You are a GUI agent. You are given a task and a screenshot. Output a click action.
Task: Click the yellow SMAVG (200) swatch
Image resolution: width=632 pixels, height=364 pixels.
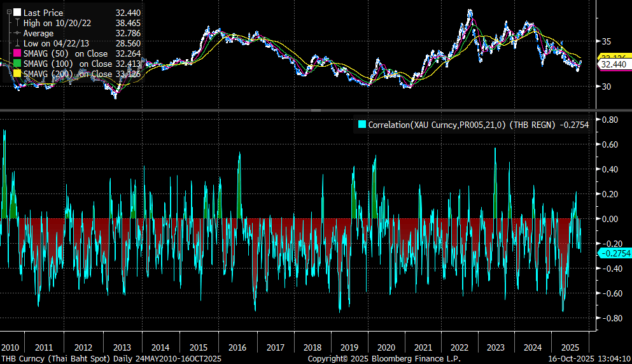pos(17,74)
